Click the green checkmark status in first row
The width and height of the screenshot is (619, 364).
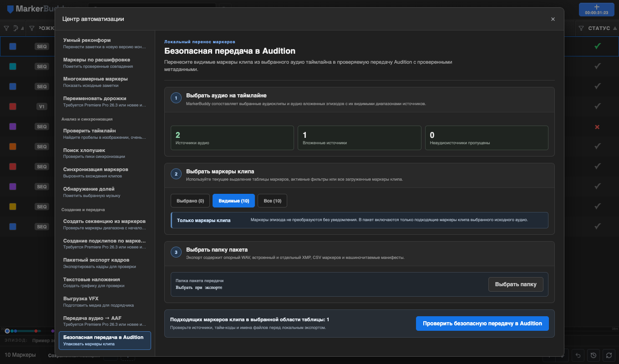coord(598,46)
